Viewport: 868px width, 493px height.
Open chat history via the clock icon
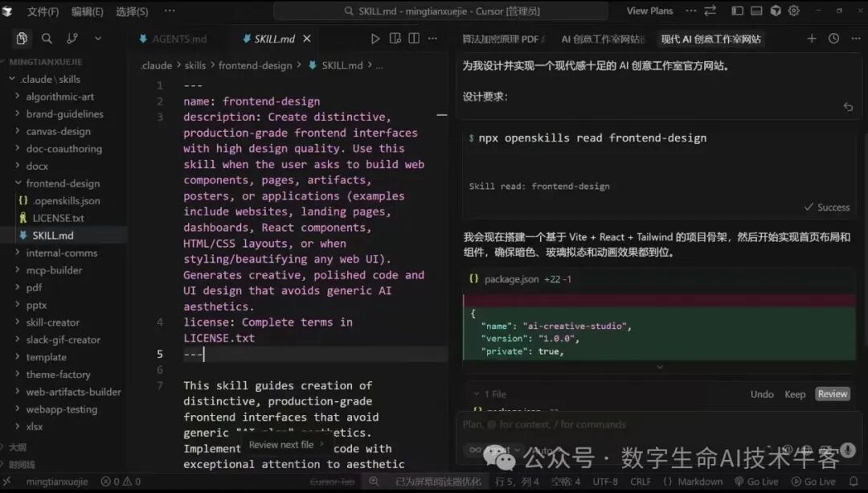[833, 38]
